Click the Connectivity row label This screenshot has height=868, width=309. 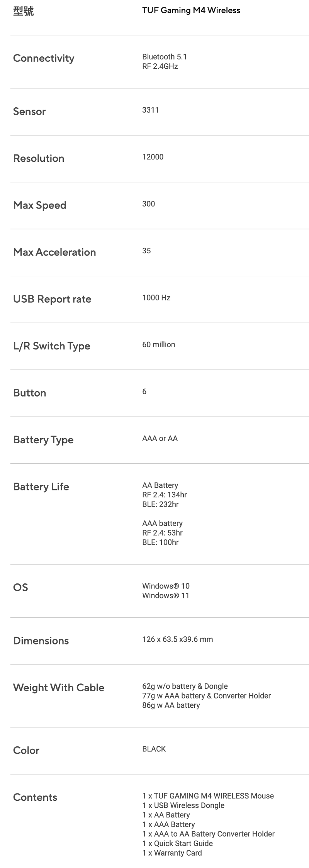coord(44,58)
